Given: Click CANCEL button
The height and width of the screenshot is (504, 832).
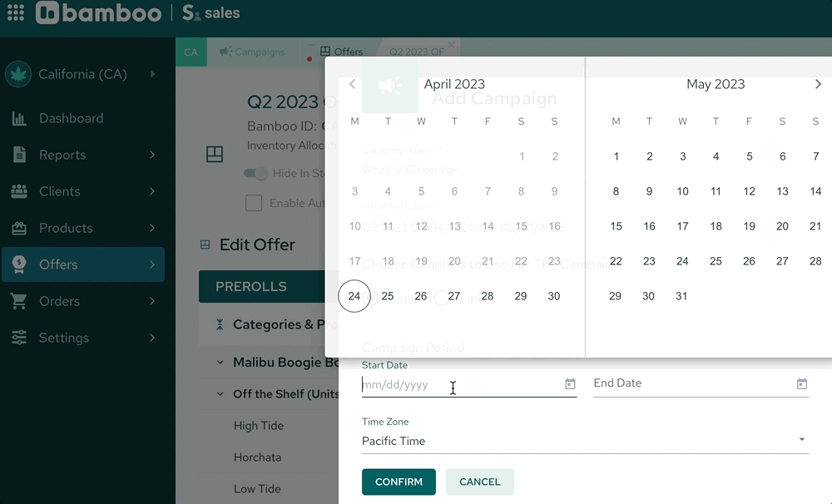Looking at the screenshot, I should pos(480,482).
